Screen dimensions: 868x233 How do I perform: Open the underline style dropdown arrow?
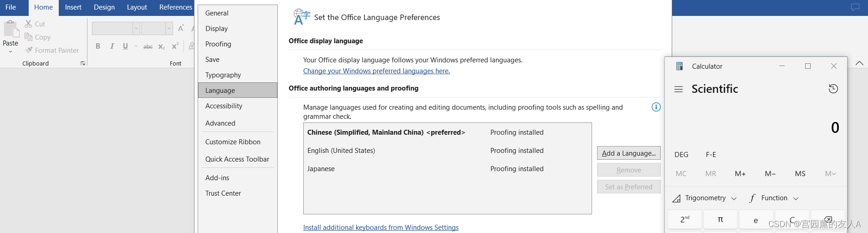[136, 46]
